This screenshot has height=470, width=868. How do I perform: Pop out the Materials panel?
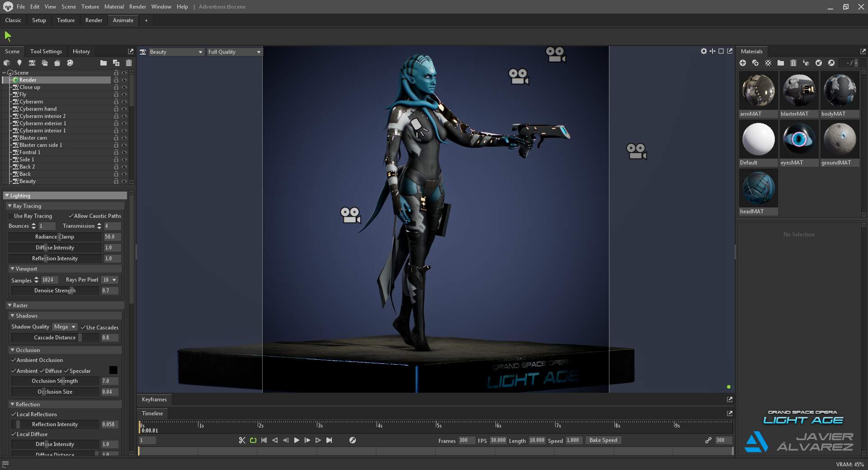[x=863, y=51]
